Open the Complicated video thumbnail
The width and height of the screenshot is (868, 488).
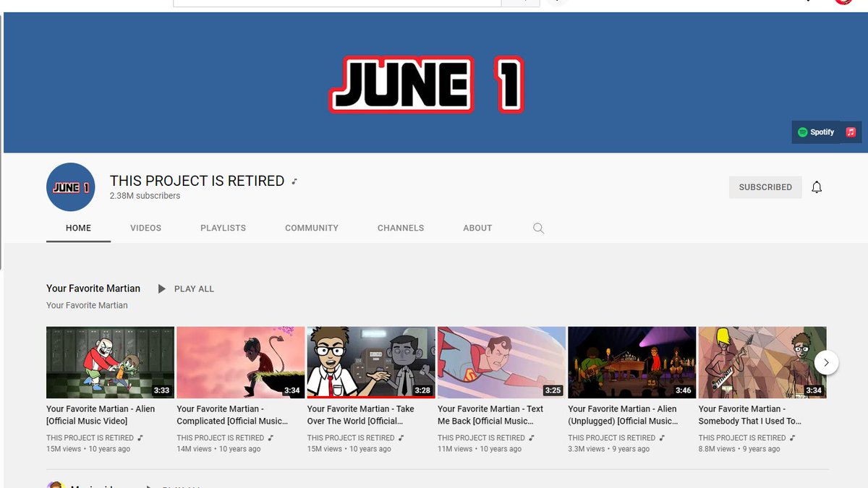[241, 362]
